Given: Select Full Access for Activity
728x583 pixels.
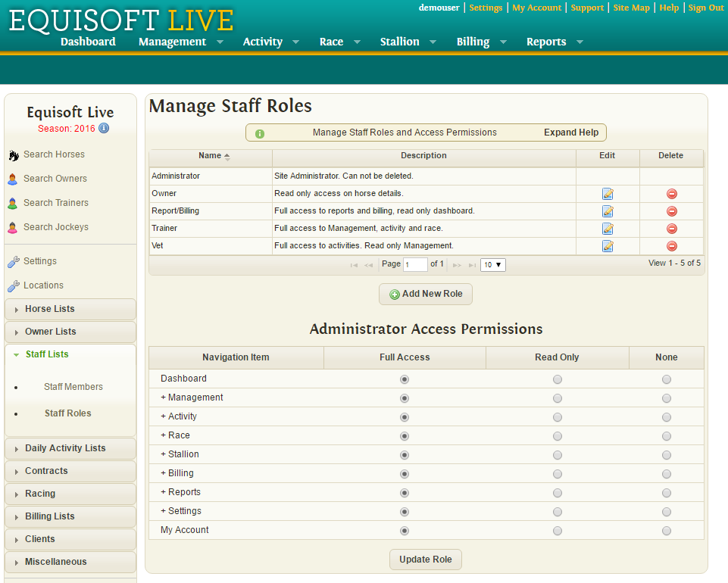Looking at the screenshot, I should (x=405, y=417).
